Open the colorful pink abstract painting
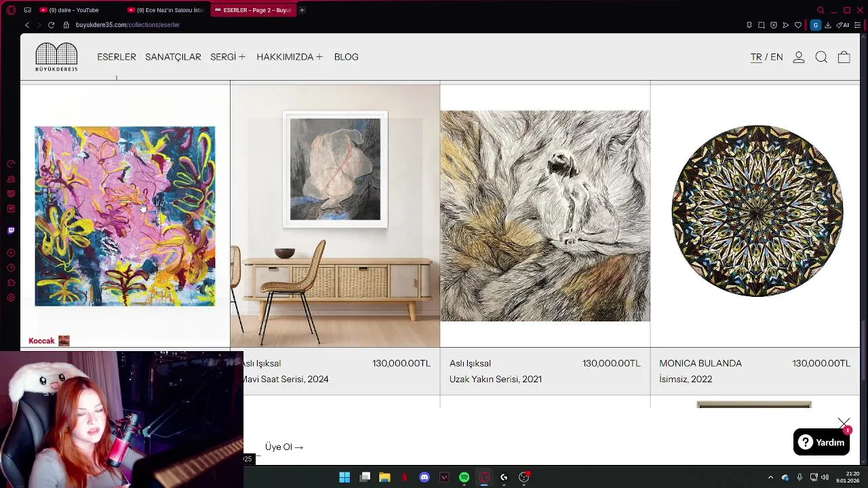This screenshot has height=488, width=868. [x=125, y=216]
